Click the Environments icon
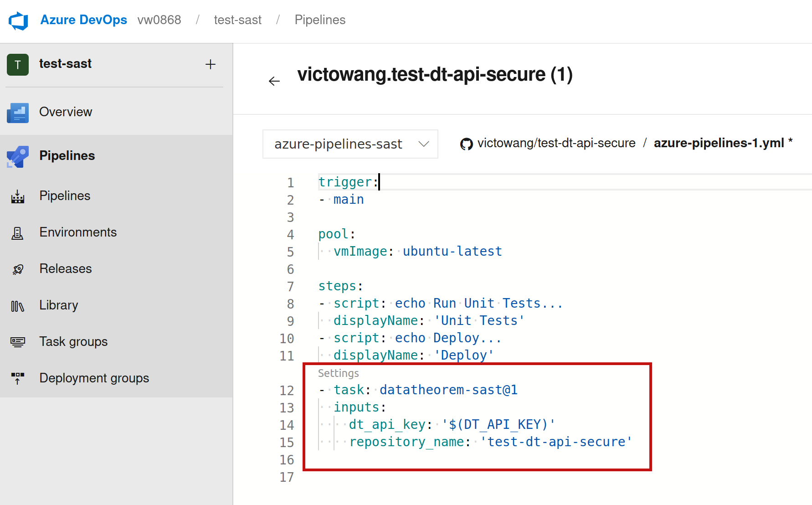Viewport: 812px width, 505px height. point(18,233)
